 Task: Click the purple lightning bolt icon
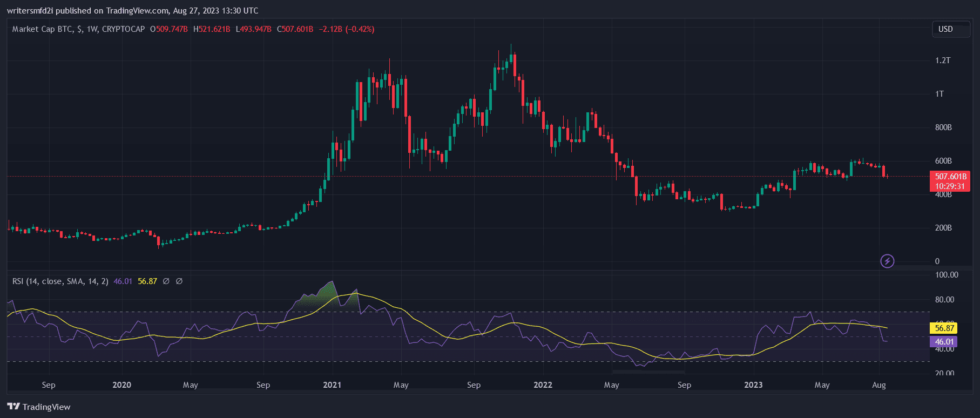887,261
